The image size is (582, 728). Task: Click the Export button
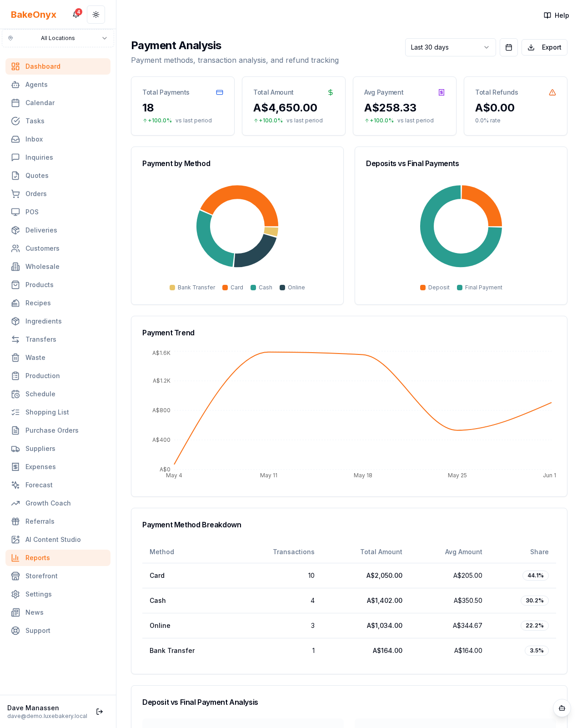click(x=544, y=47)
